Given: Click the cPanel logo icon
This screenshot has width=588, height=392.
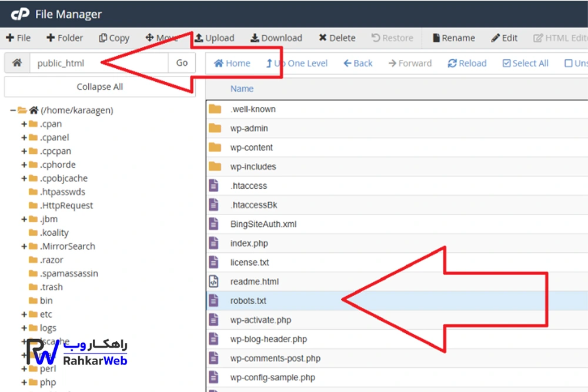Looking at the screenshot, I should pos(20,14).
